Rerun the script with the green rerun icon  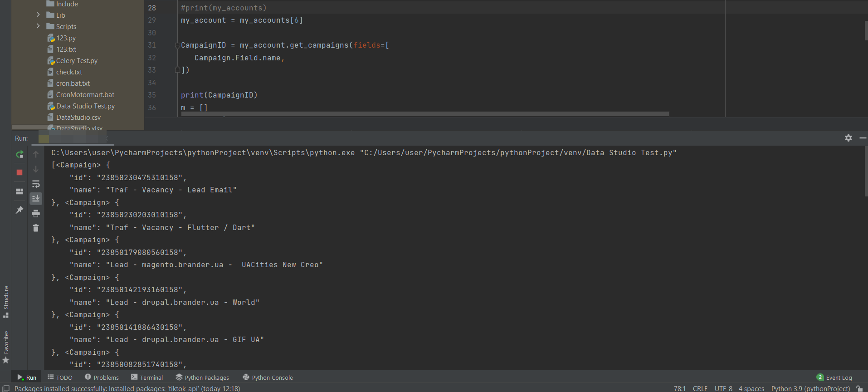pyautogui.click(x=20, y=155)
